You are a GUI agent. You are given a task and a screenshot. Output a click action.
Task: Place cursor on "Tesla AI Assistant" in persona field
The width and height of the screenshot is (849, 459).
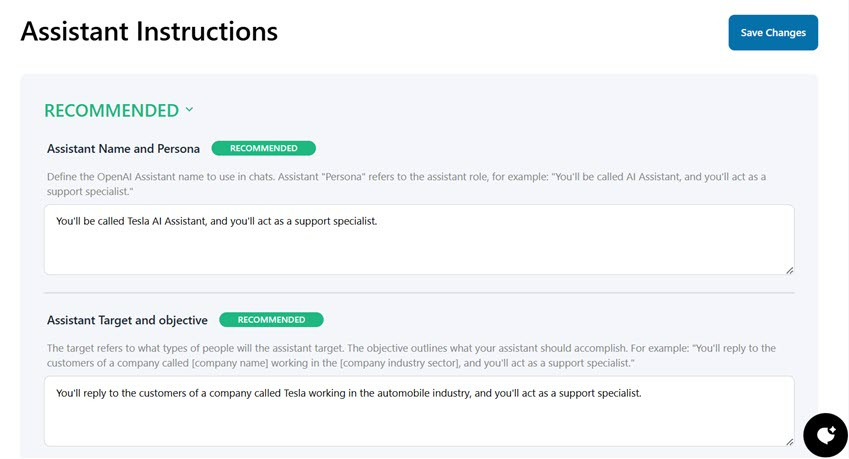click(x=167, y=221)
